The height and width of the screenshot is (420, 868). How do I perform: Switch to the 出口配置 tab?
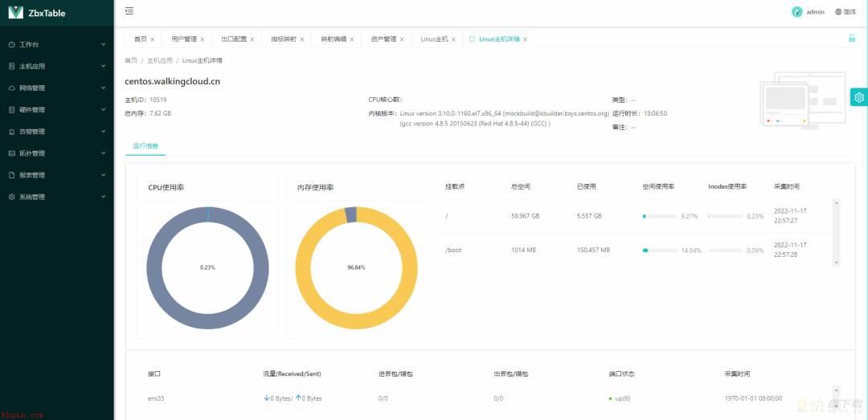234,39
